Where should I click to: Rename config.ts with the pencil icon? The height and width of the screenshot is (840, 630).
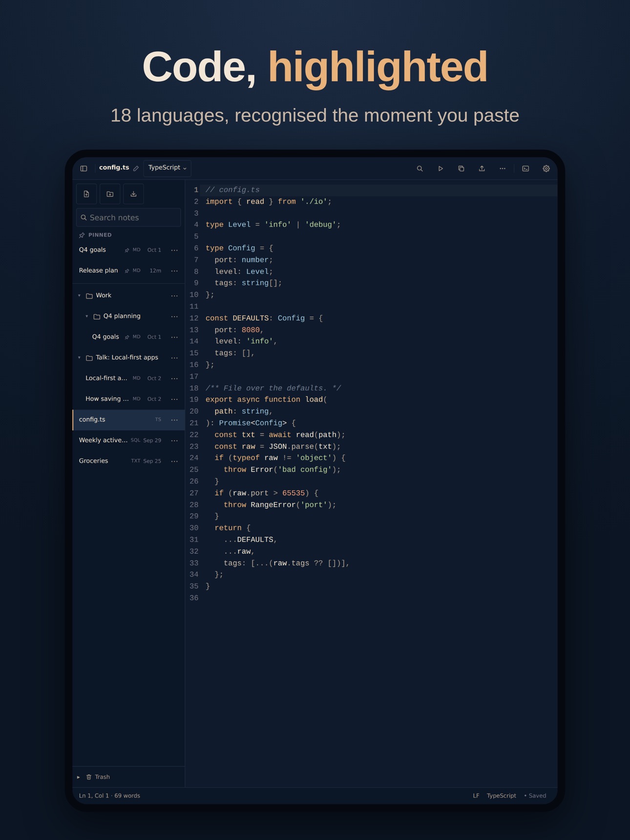click(136, 168)
